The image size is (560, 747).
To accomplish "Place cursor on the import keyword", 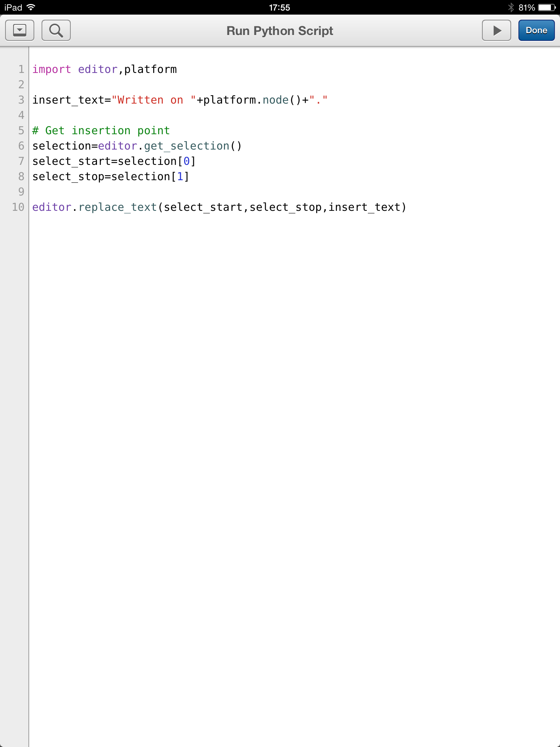I will click(x=51, y=69).
